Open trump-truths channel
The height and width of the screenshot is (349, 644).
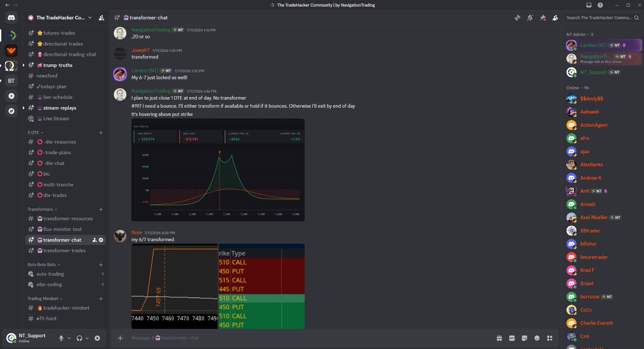click(65, 65)
